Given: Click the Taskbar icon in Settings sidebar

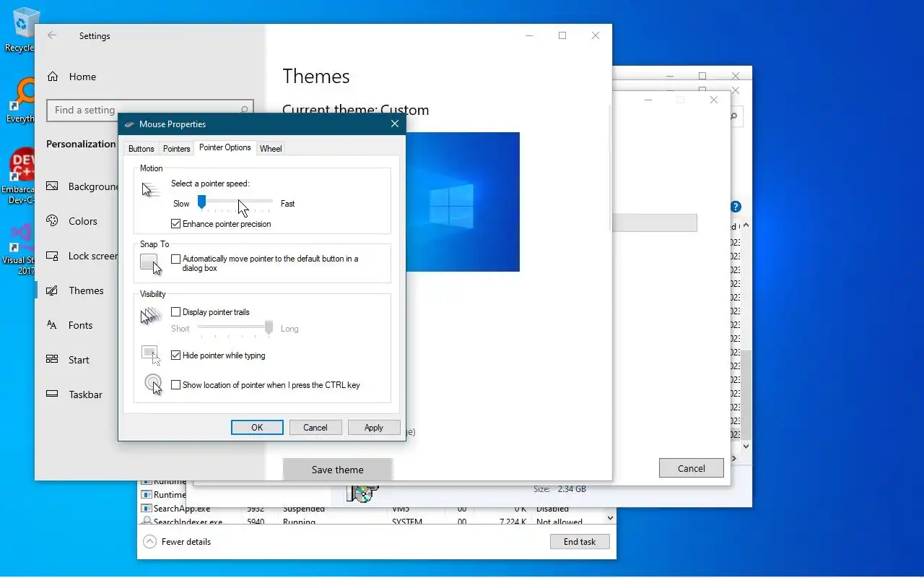Looking at the screenshot, I should point(52,394).
